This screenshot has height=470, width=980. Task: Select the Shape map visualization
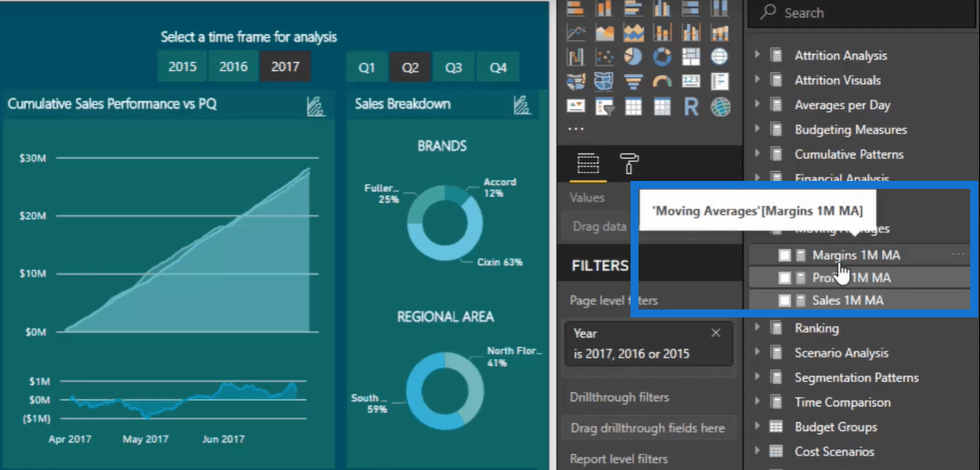pos(604,82)
